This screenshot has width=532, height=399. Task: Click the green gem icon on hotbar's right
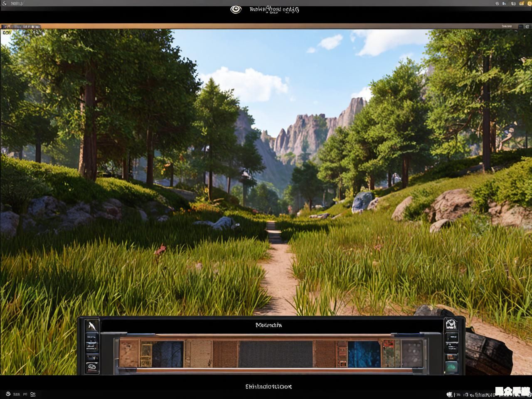click(451, 367)
